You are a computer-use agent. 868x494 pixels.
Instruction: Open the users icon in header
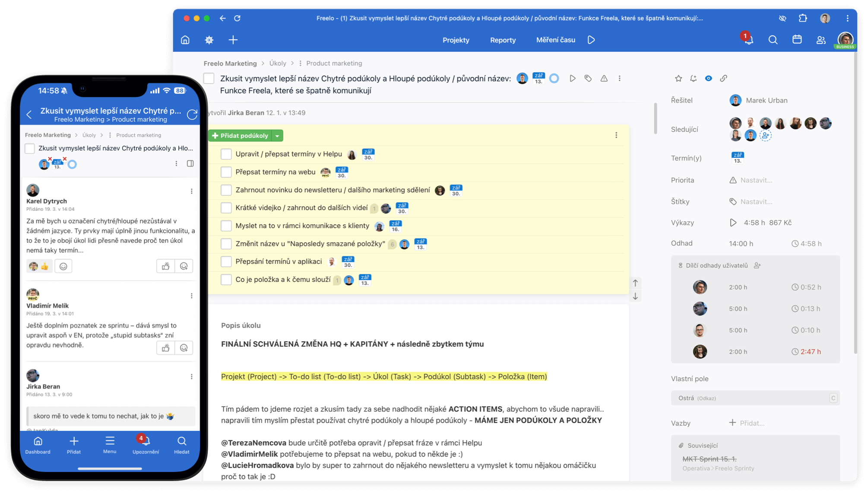point(821,40)
